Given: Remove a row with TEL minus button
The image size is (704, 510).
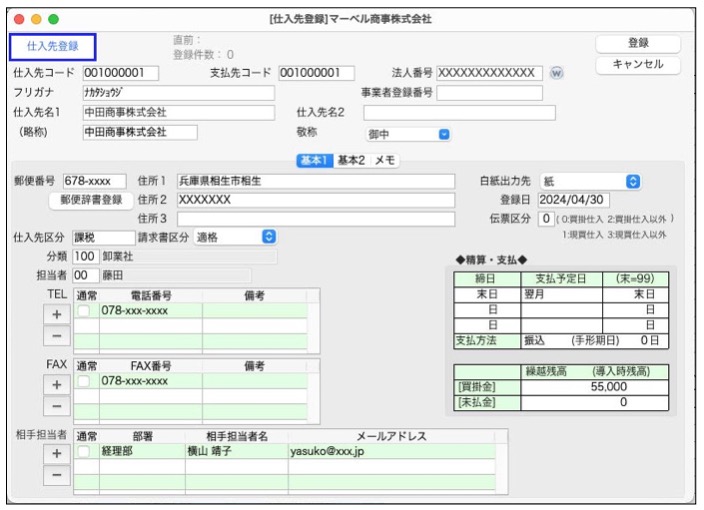Looking at the screenshot, I should click(x=57, y=337).
